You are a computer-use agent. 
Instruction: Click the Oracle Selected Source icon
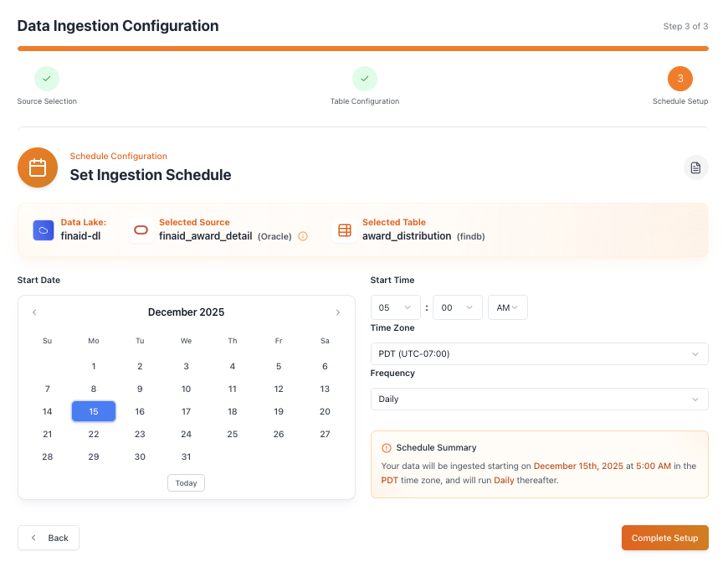pyautogui.click(x=141, y=230)
